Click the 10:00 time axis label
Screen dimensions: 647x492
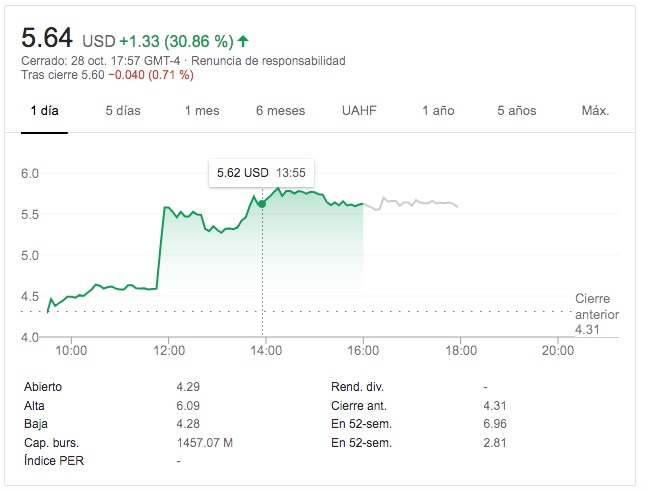[x=71, y=351]
